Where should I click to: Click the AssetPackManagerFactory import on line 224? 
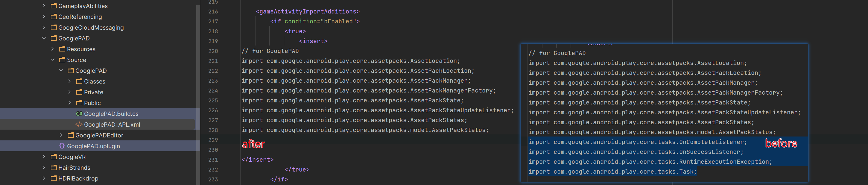click(369, 90)
